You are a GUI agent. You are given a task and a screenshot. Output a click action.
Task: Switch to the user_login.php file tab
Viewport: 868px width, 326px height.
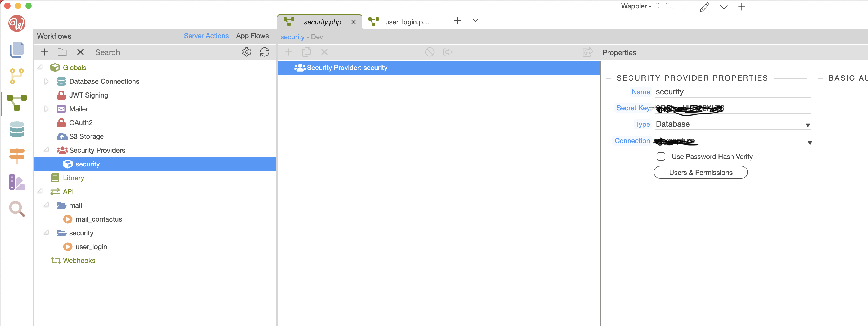click(407, 22)
